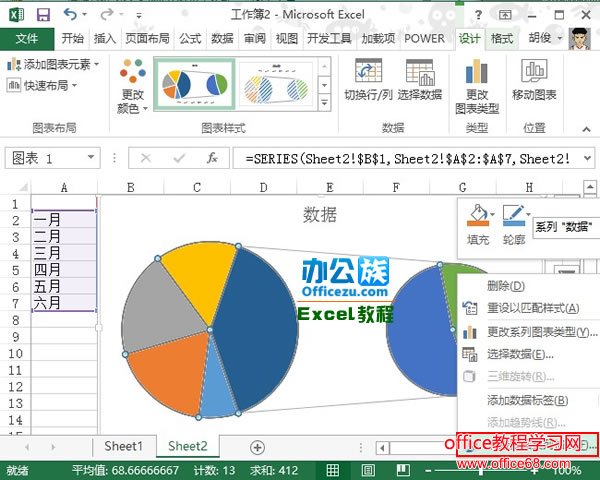
Task: Open the 开发工具 tab
Action: [329, 38]
